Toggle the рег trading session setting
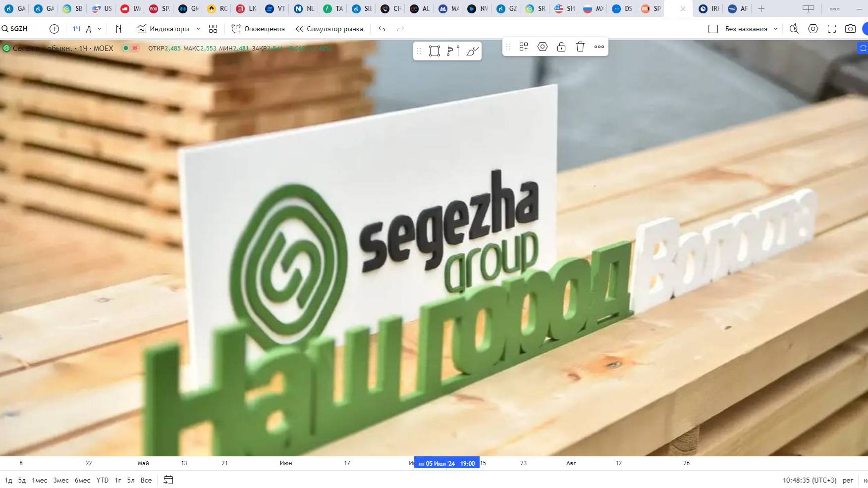Image resolution: width=868 pixels, height=488 pixels. click(848, 480)
